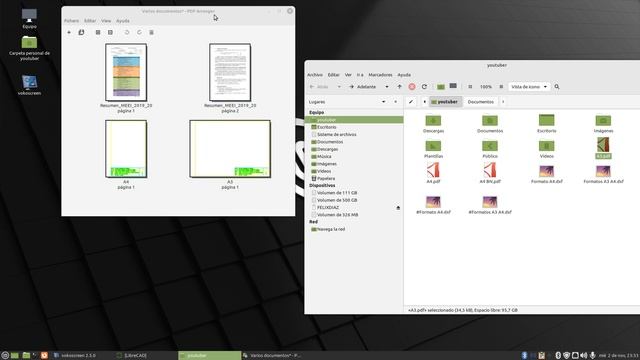Image resolution: width=640 pixels, height=360 pixels.
Task: Click the volume speaker icon in system tray
Action: tap(584, 356)
